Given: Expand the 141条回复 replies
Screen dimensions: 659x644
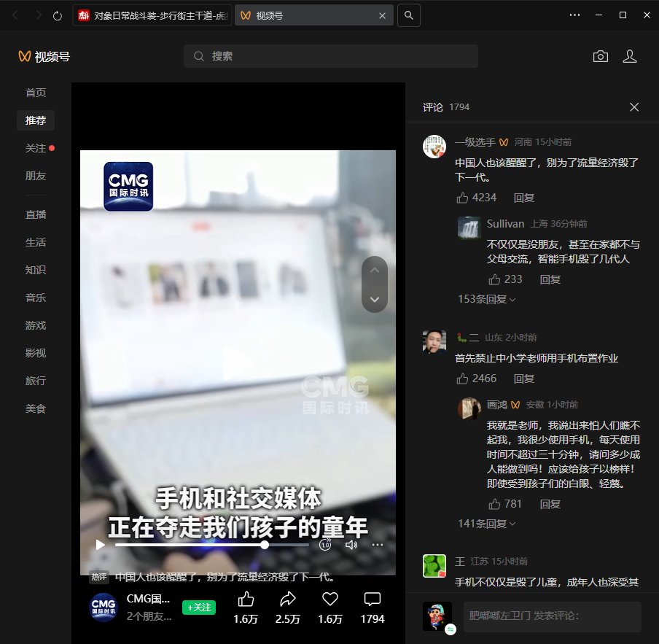Looking at the screenshot, I should tap(486, 524).
